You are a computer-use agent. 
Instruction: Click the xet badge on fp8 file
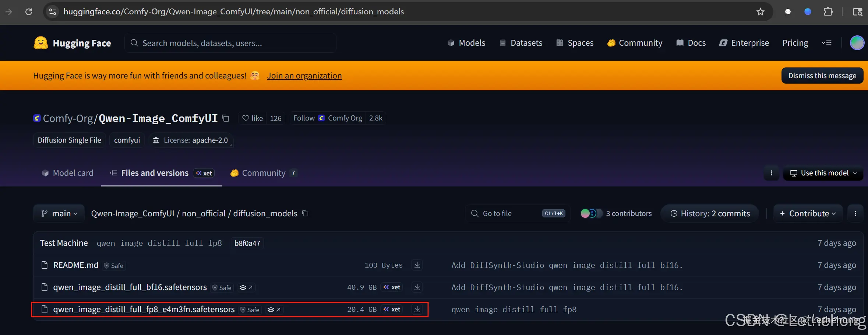[392, 309]
